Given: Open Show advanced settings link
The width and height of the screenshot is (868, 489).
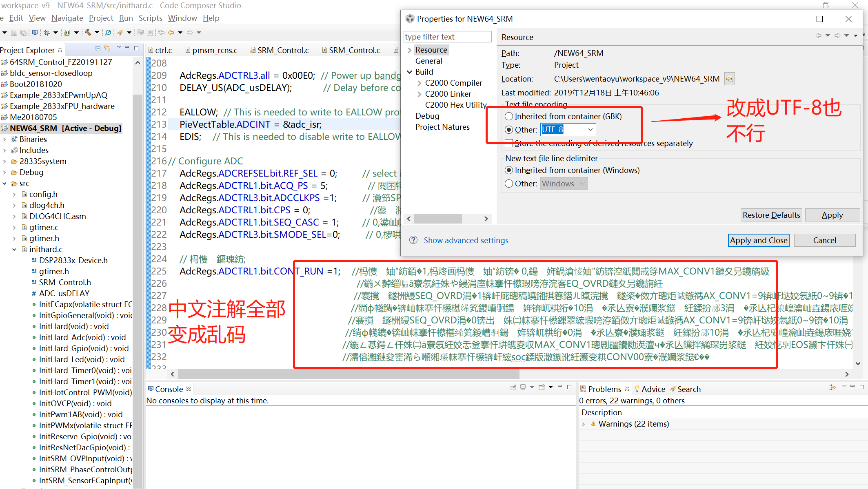Looking at the screenshot, I should point(466,240).
